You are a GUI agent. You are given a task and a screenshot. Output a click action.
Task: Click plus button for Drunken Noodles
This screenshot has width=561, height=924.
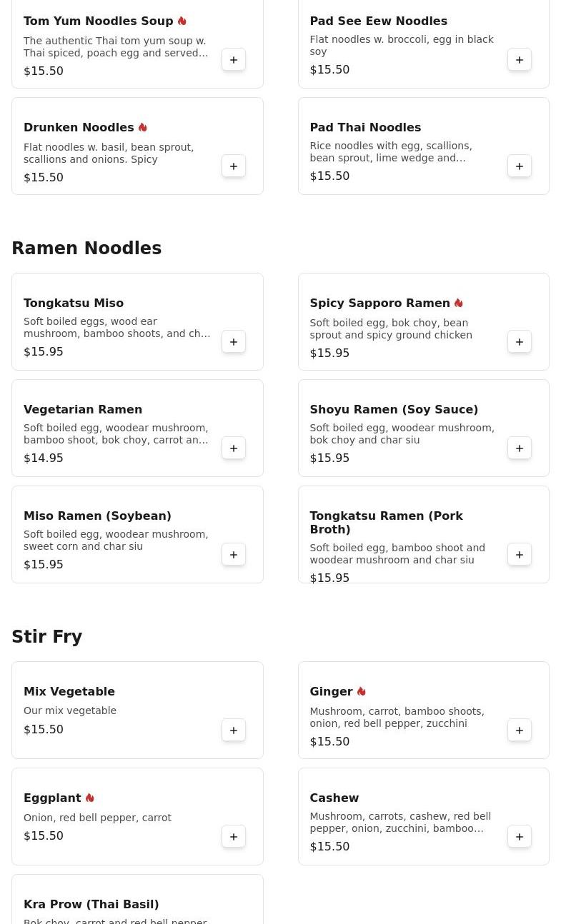tap(234, 166)
